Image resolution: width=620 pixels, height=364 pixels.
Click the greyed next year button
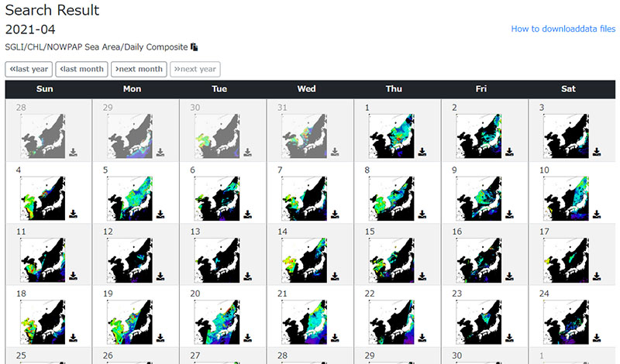point(195,69)
